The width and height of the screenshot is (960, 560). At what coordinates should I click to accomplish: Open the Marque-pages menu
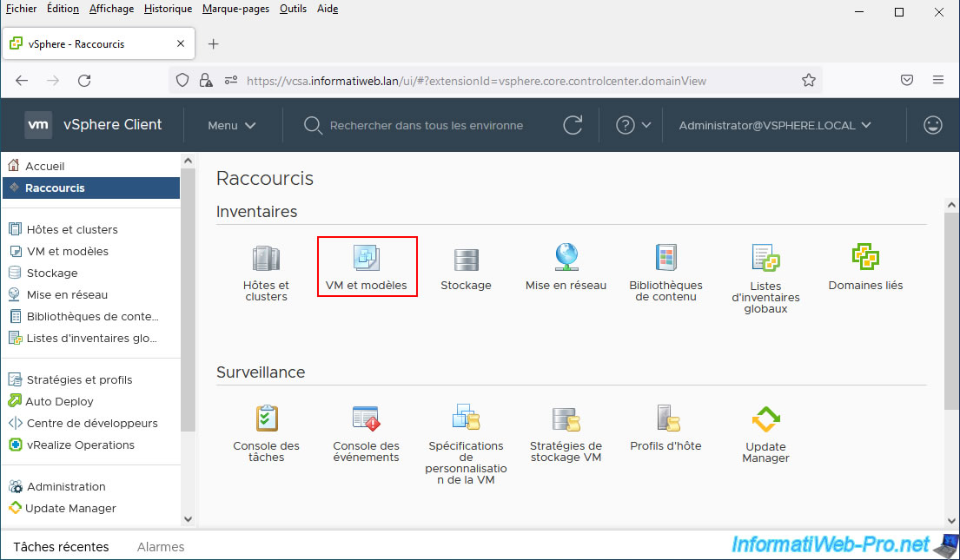(x=235, y=9)
